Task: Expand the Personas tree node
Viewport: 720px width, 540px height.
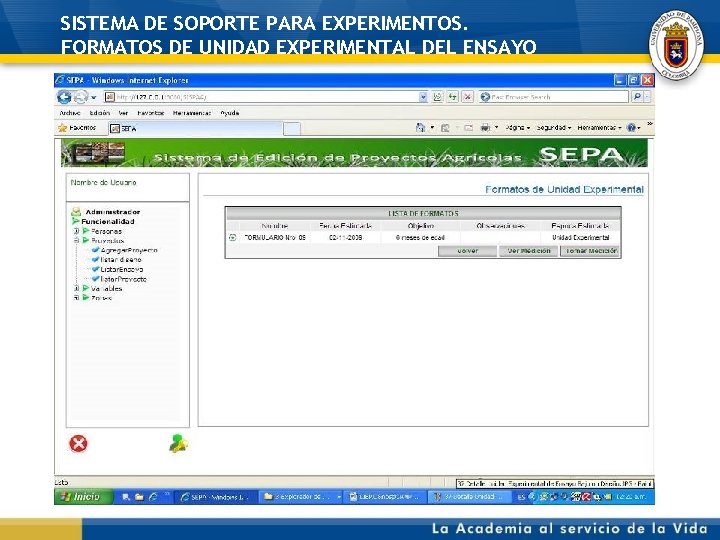Action: [77, 231]
